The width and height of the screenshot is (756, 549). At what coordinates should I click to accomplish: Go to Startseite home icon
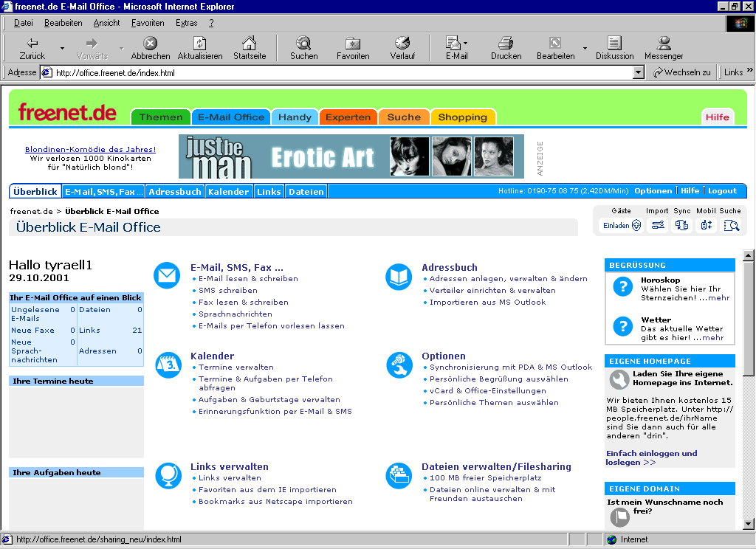click(250, 44)
